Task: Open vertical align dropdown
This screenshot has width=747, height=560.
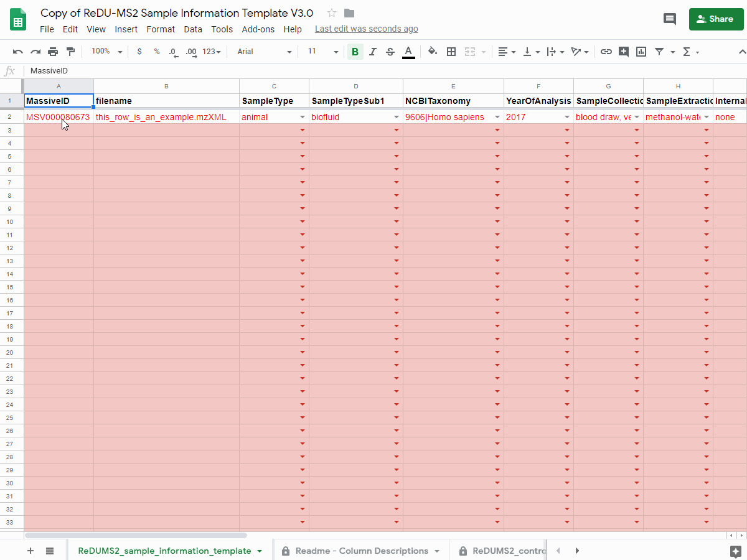Action: tap(531, 52)
